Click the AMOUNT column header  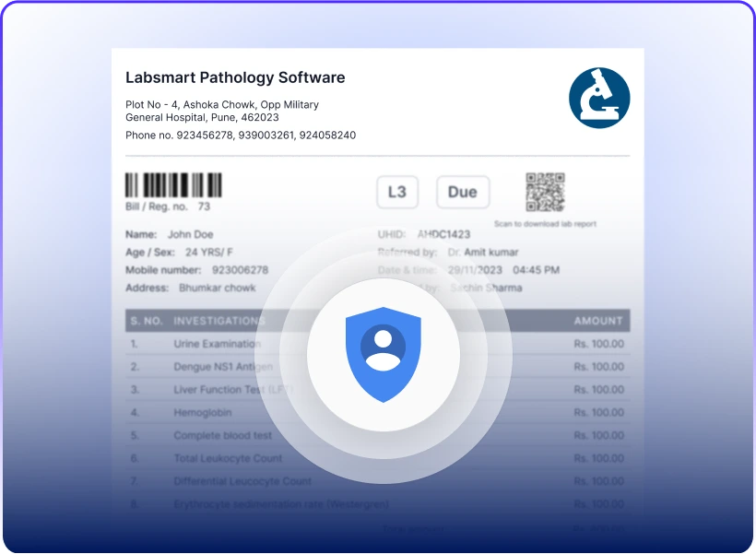[598, 321]
